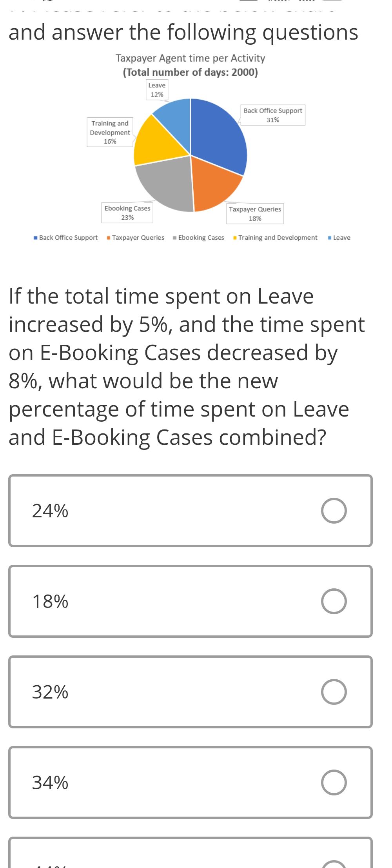Image resolution: width=392 pixels, height=868 pixels.
Task: Click the gray Ebooking Cases legend marker
Action: pyautogui.click(x=174, y=237)
